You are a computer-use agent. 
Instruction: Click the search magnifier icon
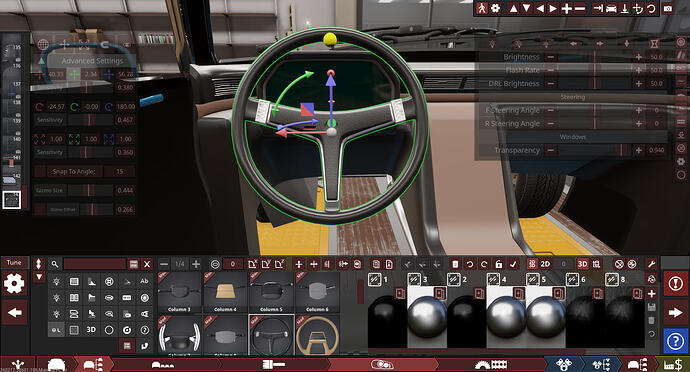(55, 264)
